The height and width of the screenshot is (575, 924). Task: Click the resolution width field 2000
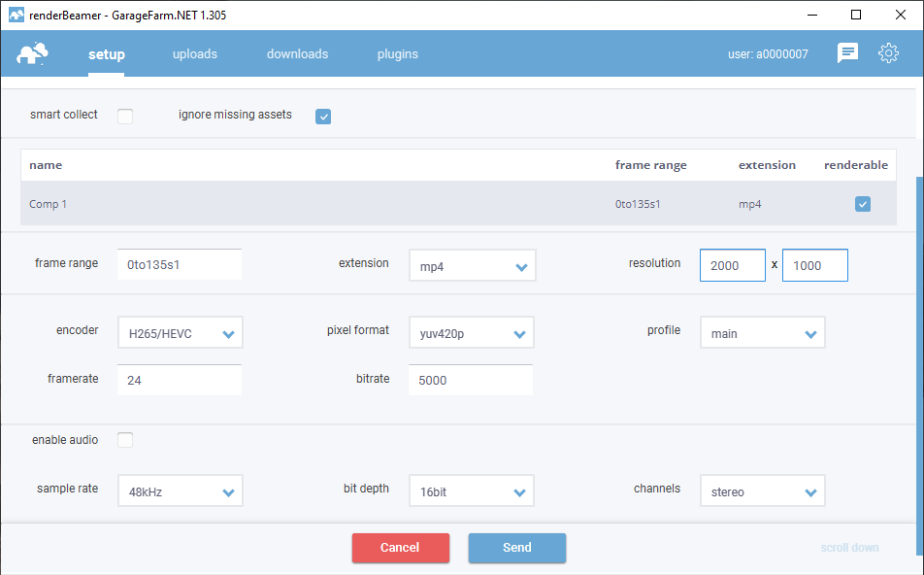733,265
